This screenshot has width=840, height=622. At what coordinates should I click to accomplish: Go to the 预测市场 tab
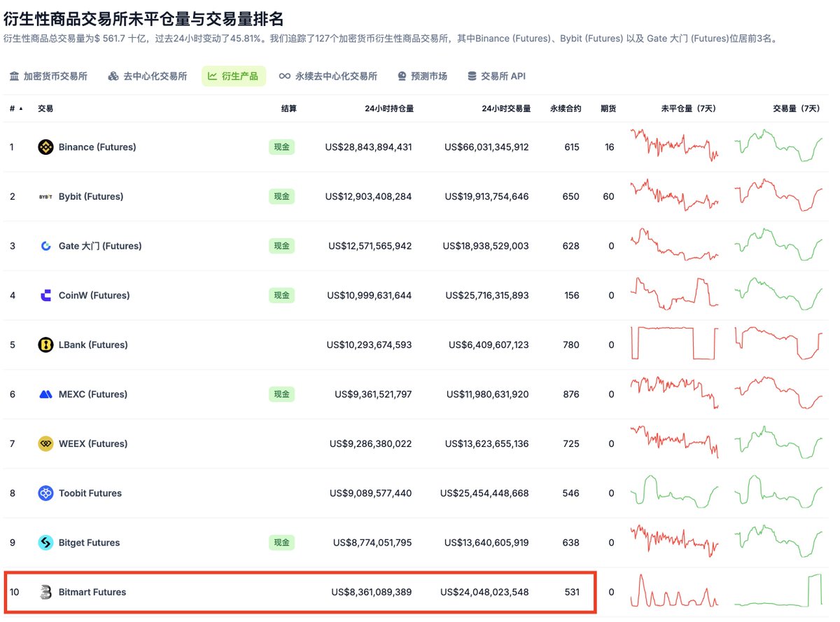tap(423, 76)
